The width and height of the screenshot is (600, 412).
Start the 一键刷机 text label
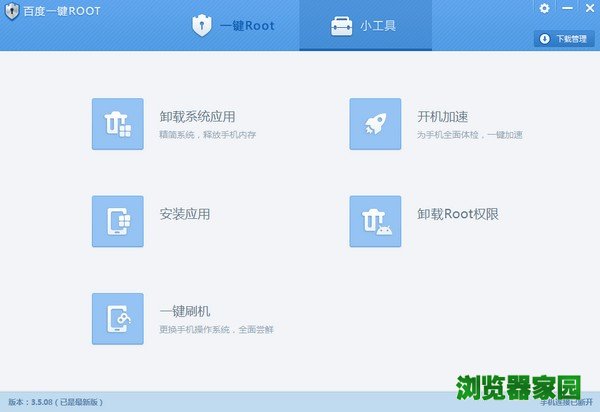point(184,311)
